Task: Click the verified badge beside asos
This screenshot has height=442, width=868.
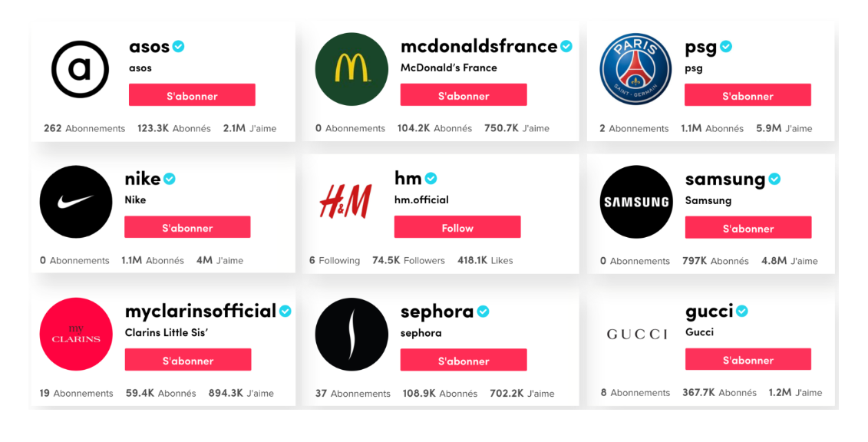Action: point(178,47)
